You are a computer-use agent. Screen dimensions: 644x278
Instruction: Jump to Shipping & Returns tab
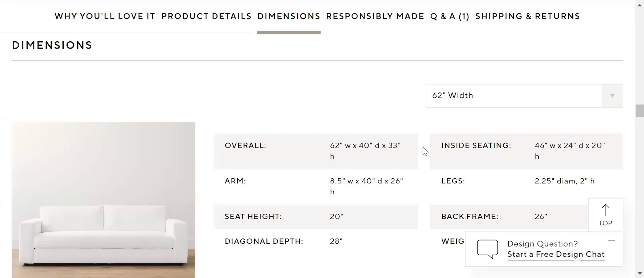(527, 16)
